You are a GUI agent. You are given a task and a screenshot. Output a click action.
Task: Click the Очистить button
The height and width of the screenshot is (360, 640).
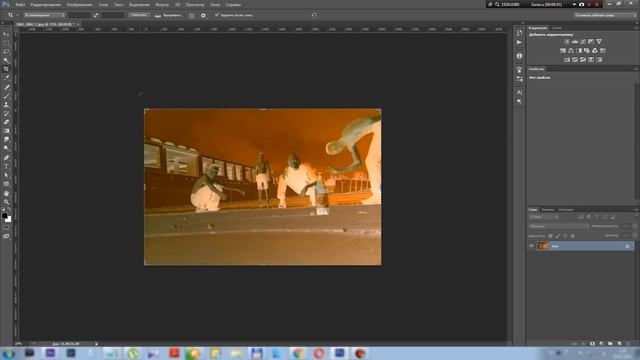coord(139,15)
